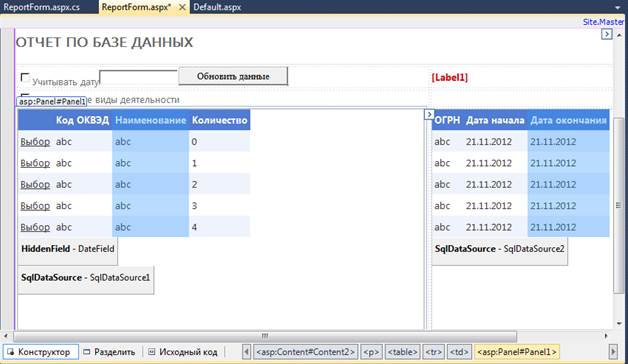Click 'Код ОКВЭД' column header

click(x=82, y=120)
